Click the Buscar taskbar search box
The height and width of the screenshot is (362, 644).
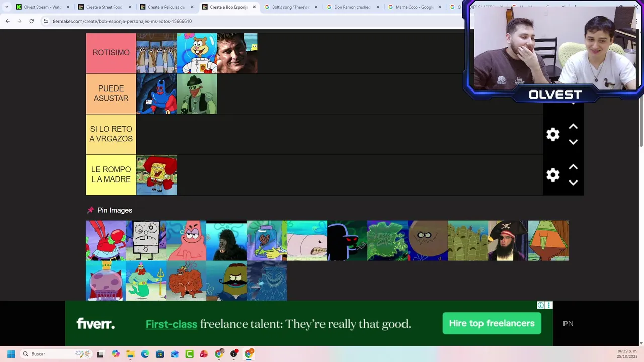[x=56, y=354]
